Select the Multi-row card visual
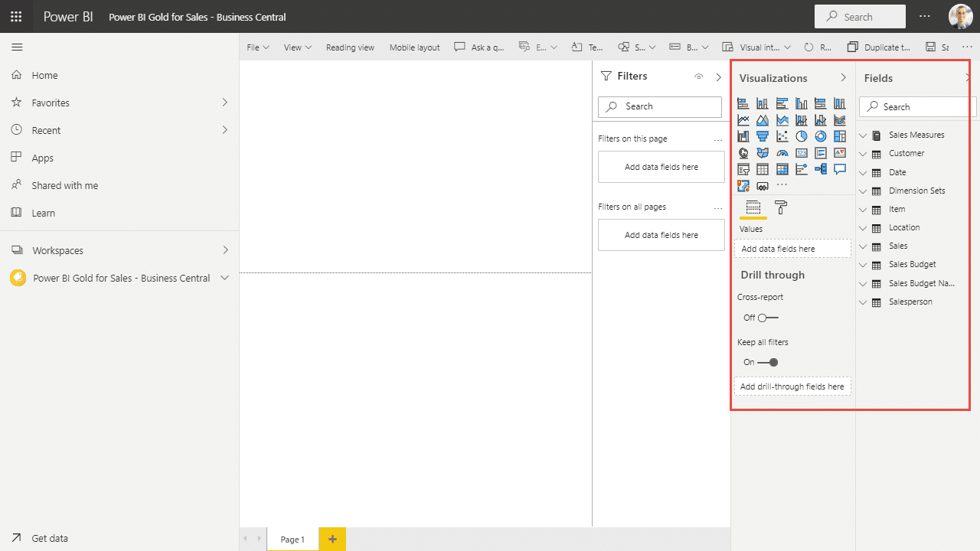The height and width of the screenshot is (551, 980). click(x=821, y=153)
